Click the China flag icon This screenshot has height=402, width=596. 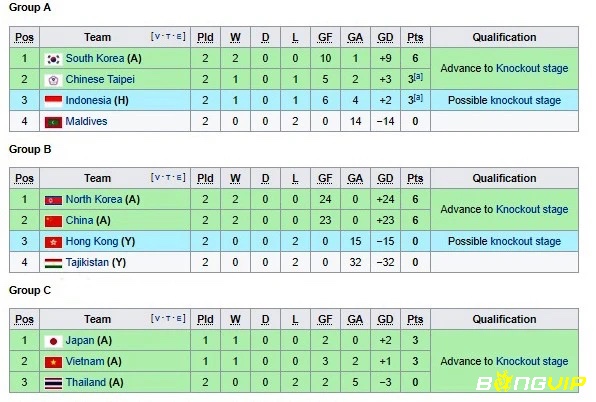(x=53, y=221)
